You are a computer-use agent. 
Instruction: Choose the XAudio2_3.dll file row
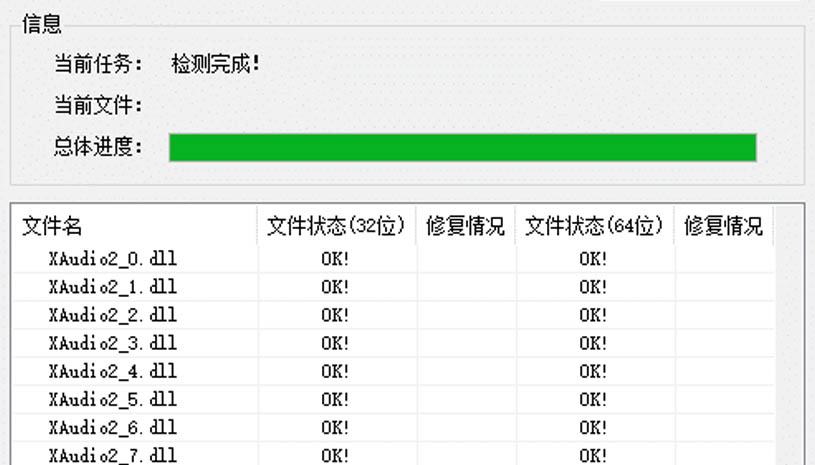click(112, 343)
